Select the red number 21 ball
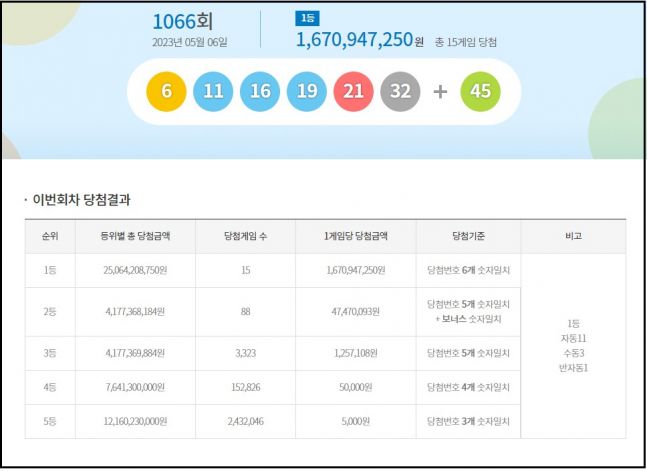The width and height of the screenshot is (647, 471). (353, 91)
